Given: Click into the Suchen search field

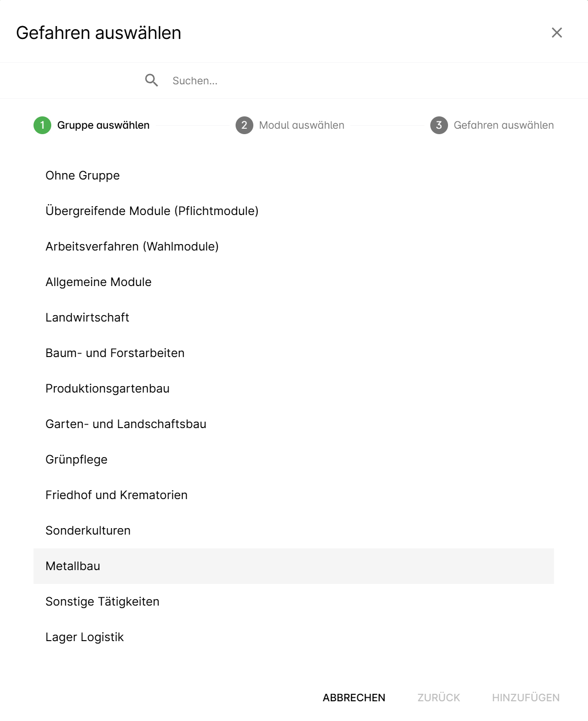Looking at the screenshot, I should pos(296,81).
